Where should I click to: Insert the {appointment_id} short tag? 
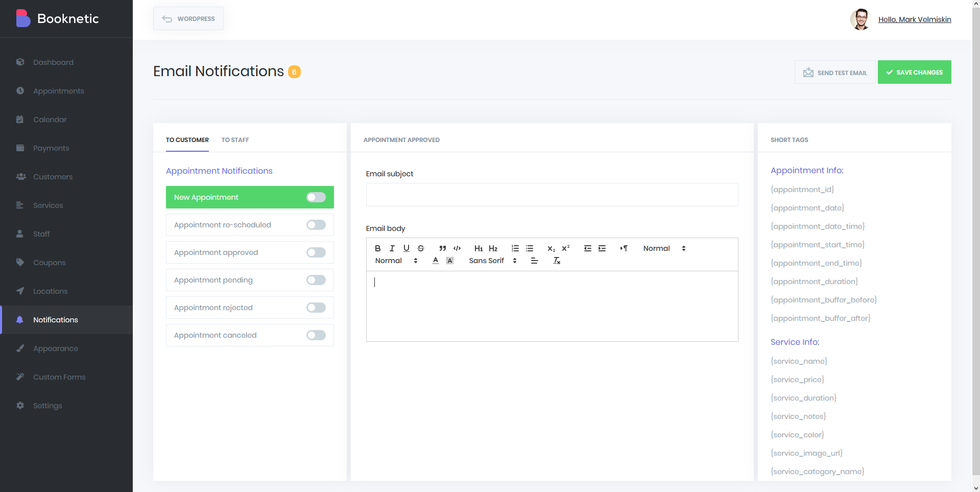tap(802, 190)
